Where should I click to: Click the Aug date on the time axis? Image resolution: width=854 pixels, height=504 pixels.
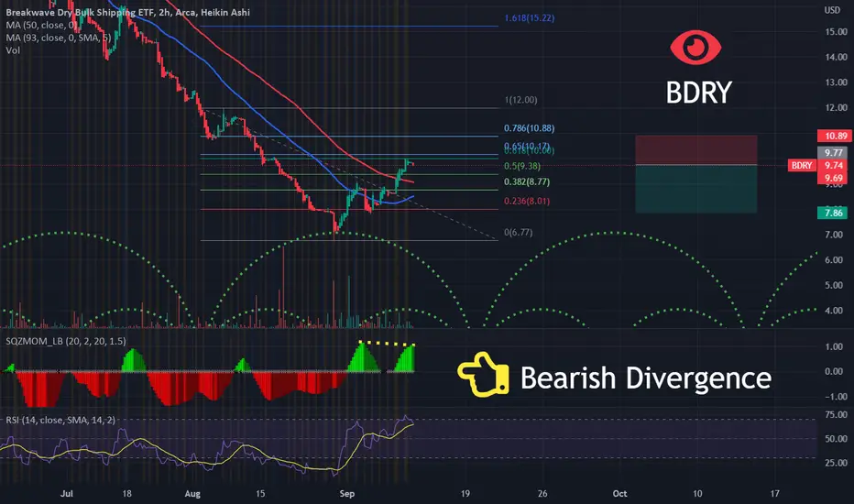click(x=192, y=494)
